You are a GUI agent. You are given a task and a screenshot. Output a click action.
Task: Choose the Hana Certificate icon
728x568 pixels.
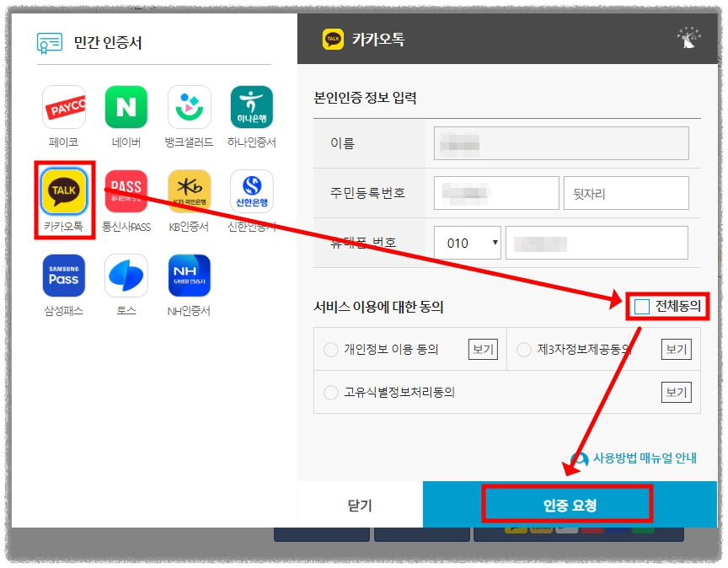[251, 107]
